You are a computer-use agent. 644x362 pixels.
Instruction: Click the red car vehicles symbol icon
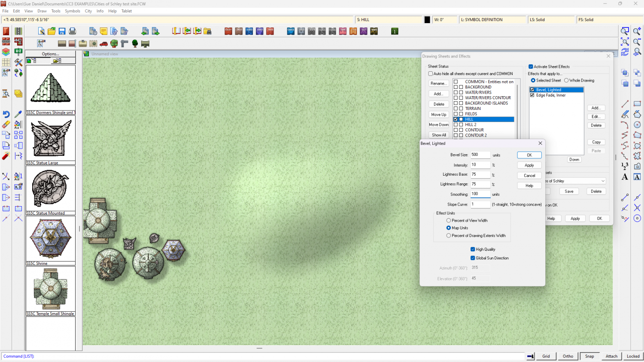[103, 44]
